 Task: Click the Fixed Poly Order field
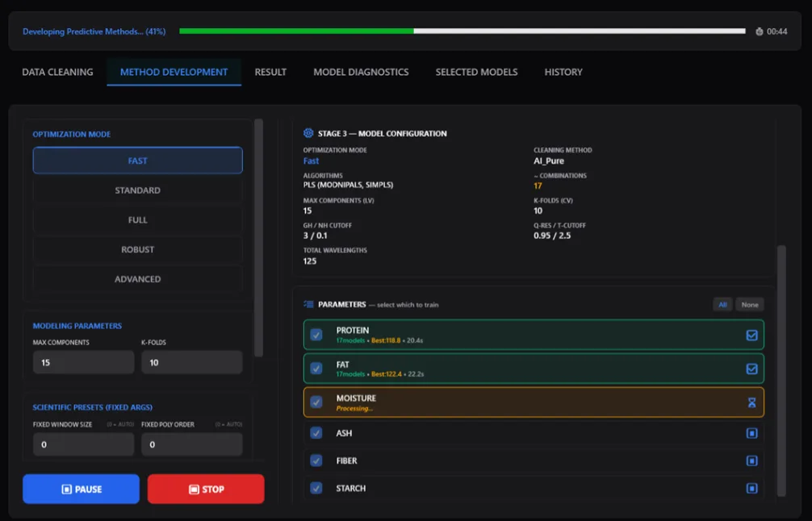[x=191, y=444]
